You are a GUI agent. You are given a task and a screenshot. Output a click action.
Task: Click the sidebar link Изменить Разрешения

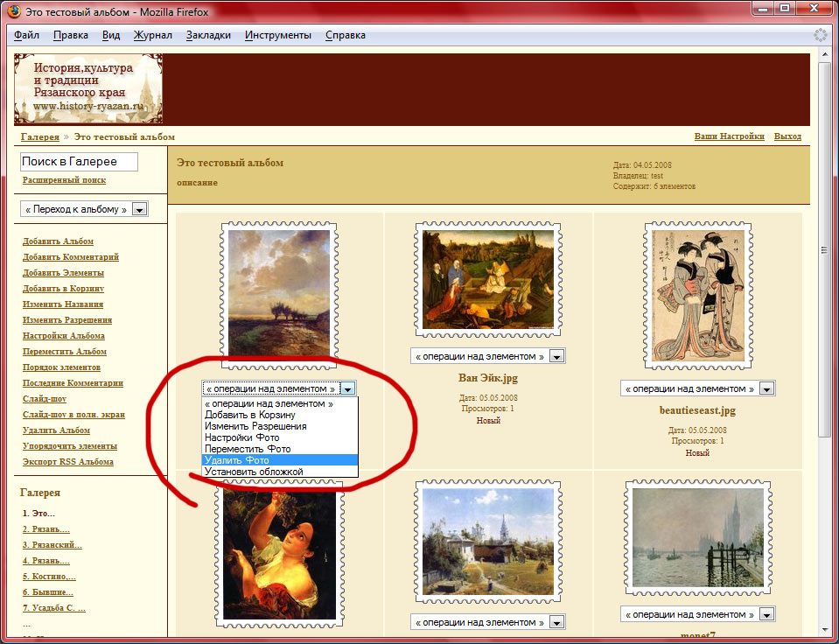(67, 320)
